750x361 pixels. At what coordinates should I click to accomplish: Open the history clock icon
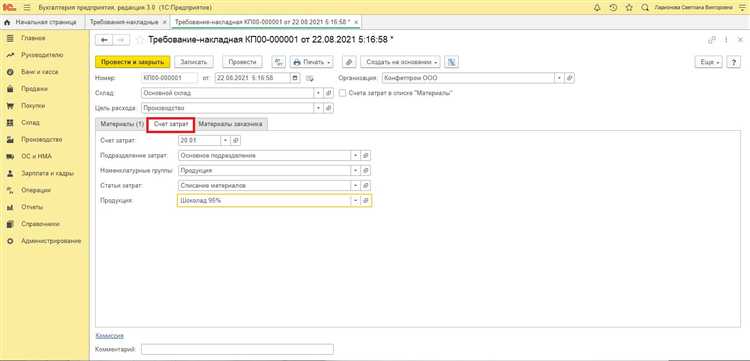613,8
